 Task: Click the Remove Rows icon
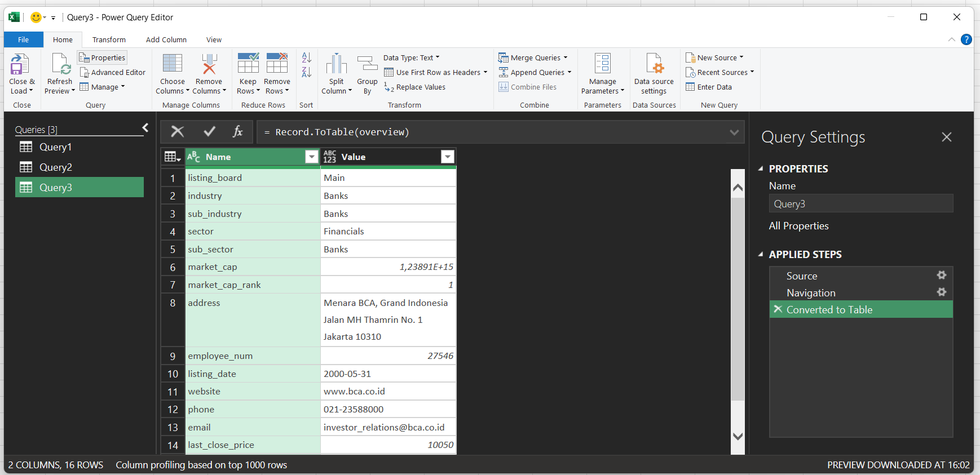[277, 63]
